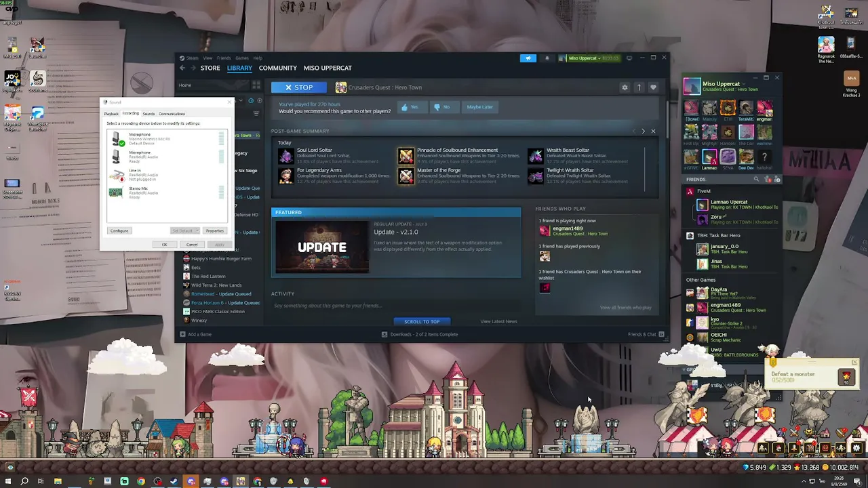Click Cancel in Sound dialog
Screen dimensions: 868x488
point(192,245)
